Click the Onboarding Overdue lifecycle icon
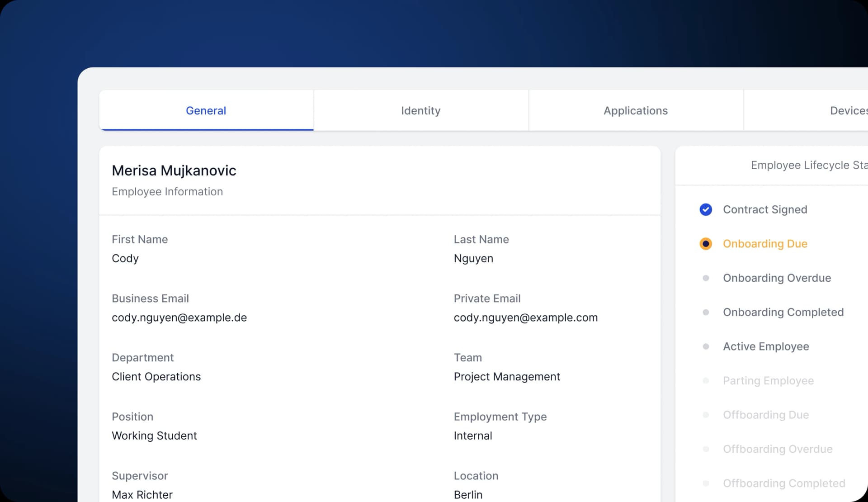Viewport: 868px width, 502px height. pyautogui.click(x=705, y=278)
